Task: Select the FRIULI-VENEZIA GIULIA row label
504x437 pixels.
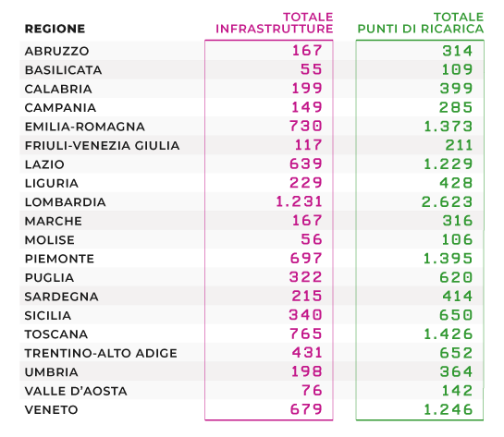Action: pyautogui.click(x=103, y=146)
